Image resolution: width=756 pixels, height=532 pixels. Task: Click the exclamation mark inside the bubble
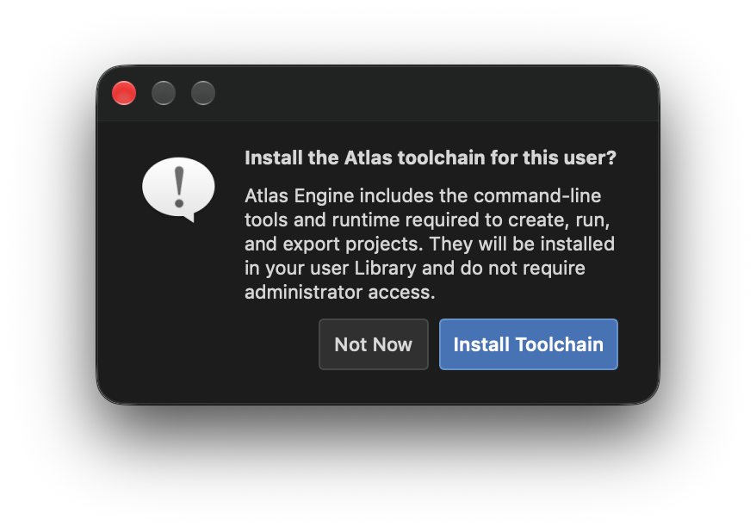(179, 187)
